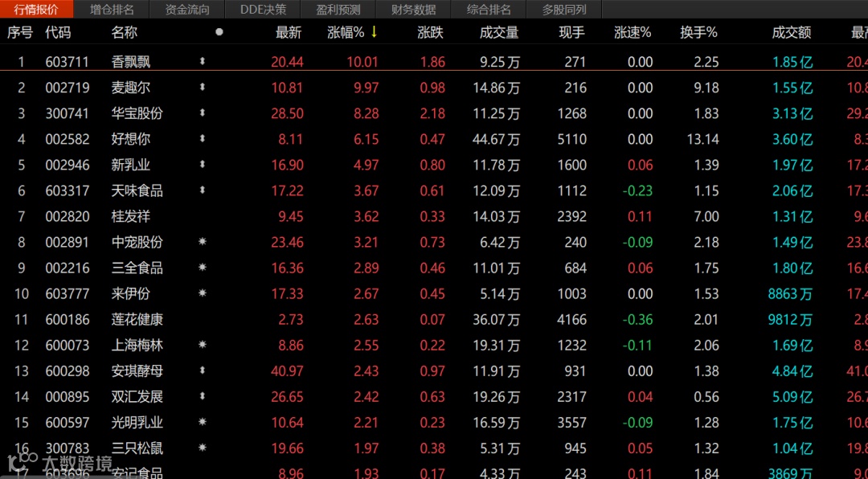Click the star icon for 光明乳业

pos(202,422)
